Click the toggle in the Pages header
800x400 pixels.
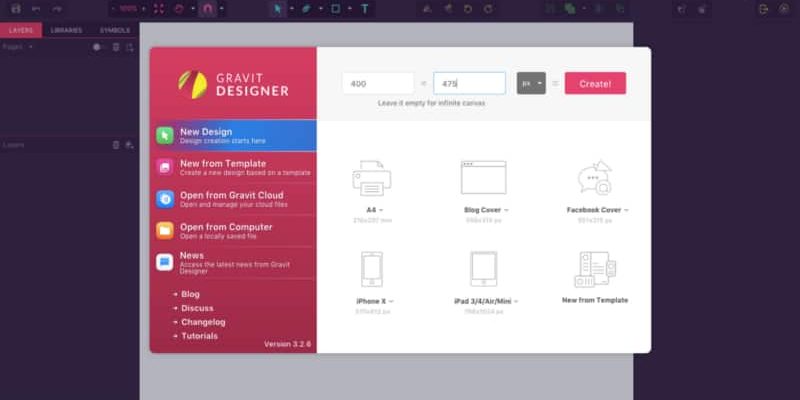pyautogui.click(x=98, y=47)
